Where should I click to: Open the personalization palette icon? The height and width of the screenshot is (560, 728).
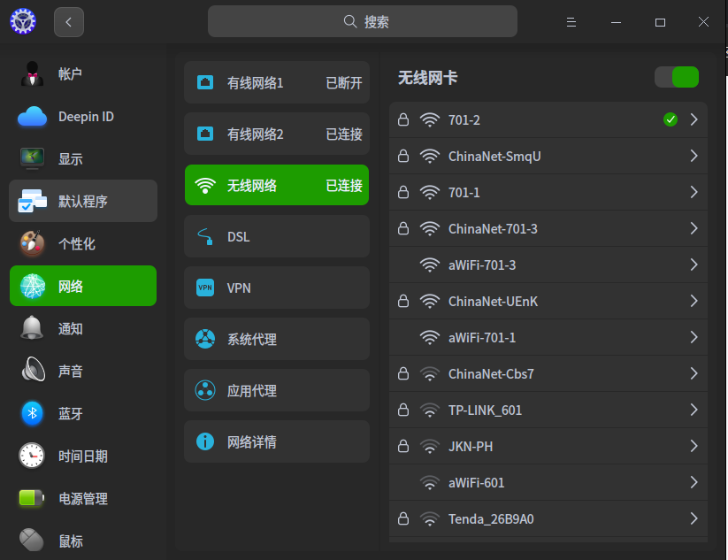[x=33, y=243]
